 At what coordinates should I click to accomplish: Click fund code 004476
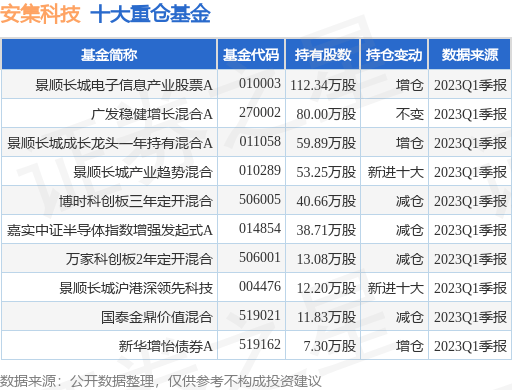[x=260, y=287]
